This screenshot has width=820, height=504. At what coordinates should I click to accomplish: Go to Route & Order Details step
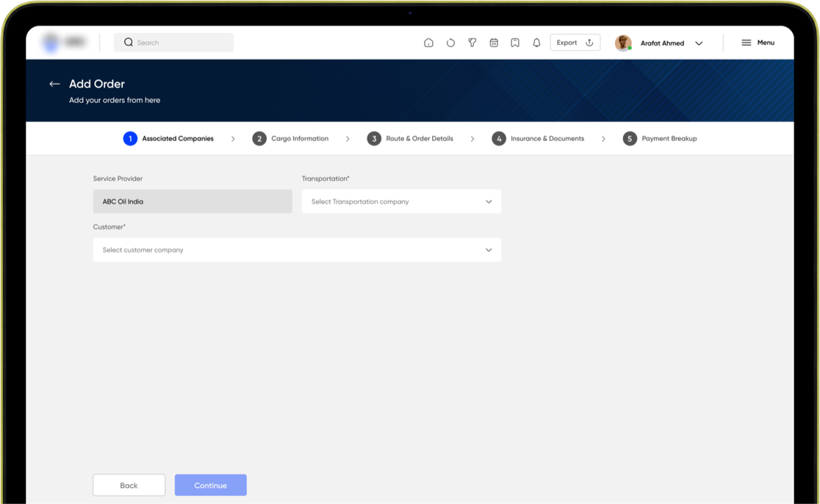410,139
